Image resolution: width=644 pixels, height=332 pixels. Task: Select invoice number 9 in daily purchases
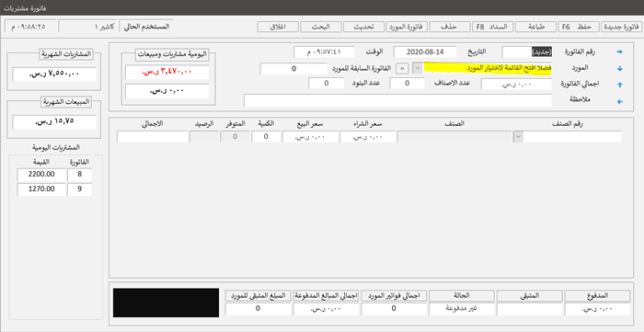pyautogui.click(x=80, y=189)
